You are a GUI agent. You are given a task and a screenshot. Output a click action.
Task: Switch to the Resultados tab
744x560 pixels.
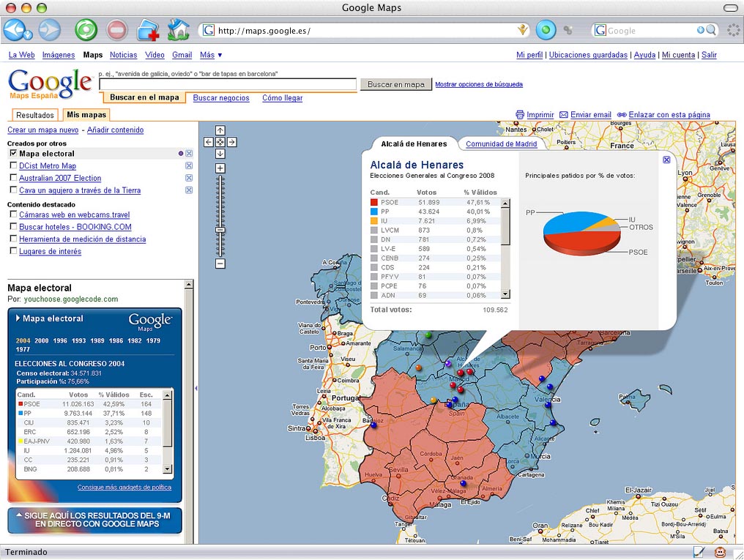click(34, 115)
